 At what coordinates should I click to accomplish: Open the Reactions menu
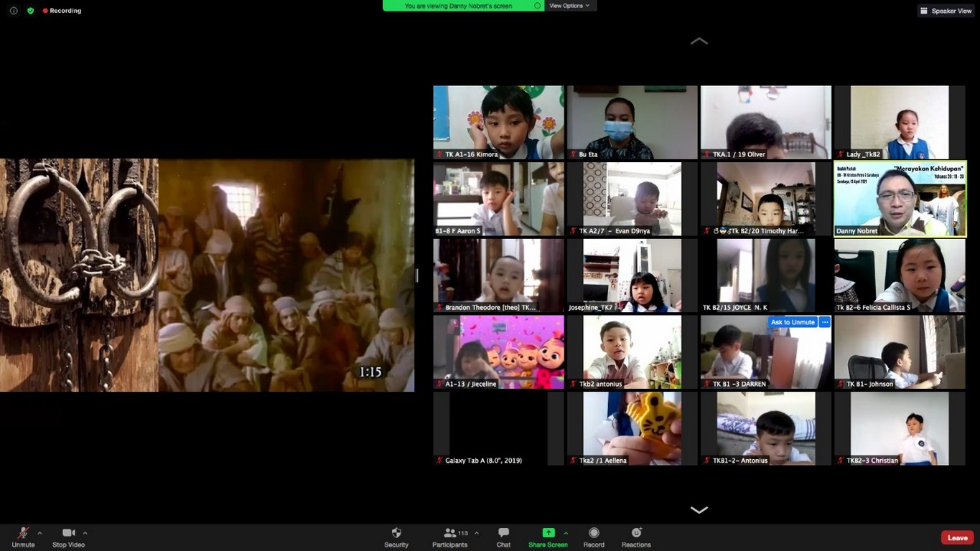(636, 537)
